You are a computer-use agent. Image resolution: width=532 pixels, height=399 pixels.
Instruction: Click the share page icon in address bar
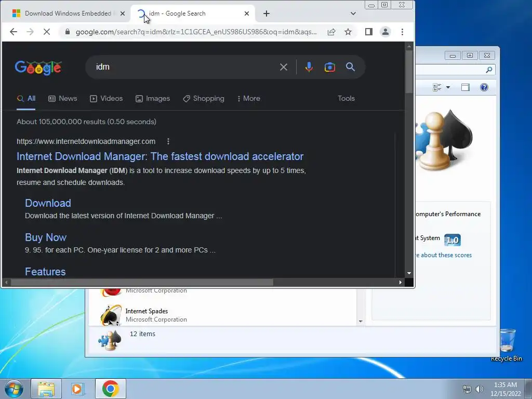331,32
